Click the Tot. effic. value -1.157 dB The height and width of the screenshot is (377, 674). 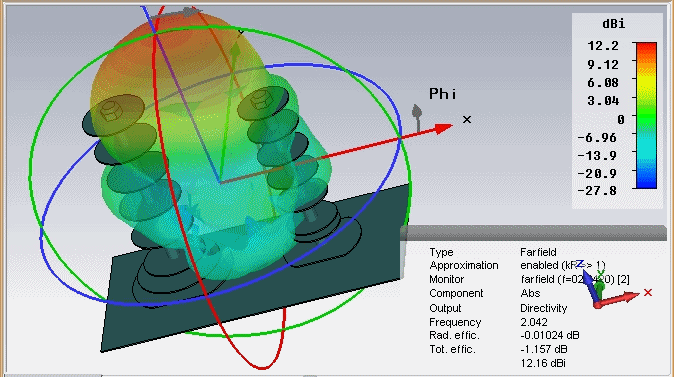[544, 349]
